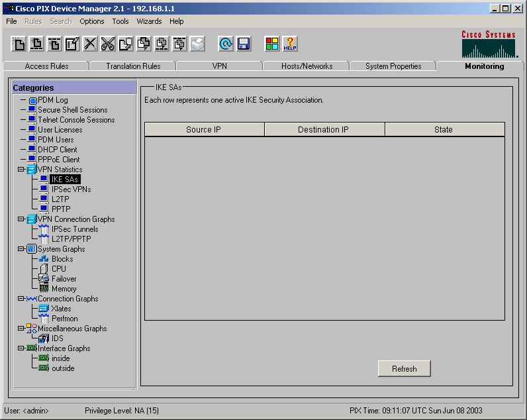Click the Cut scissors toolbar icon
This screenshot has width=527, height=420.
108,44
